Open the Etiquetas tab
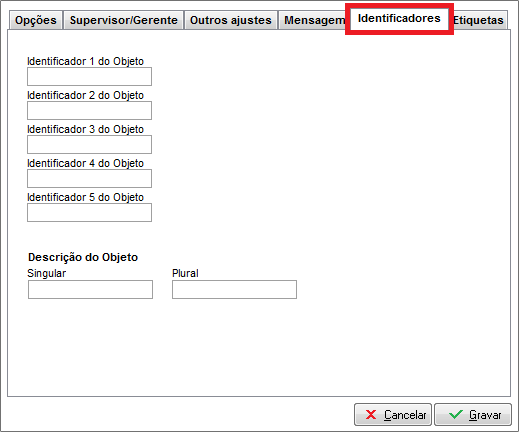519x432 pixels. tap(479, 20)
